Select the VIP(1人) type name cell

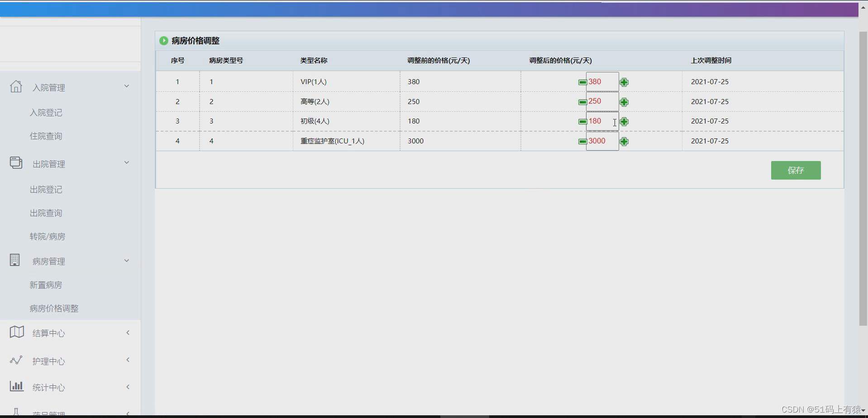click(x=314, y=82)
